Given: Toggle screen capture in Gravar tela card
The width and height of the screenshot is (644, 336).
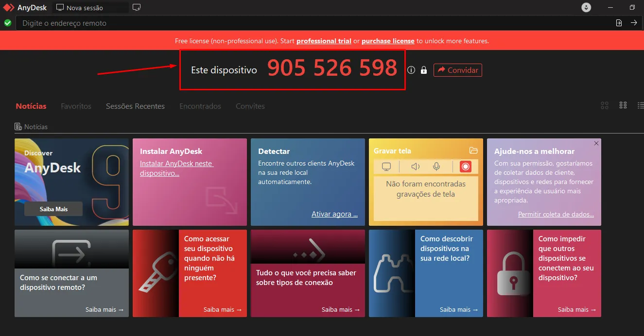Looking at the screenshot, I should point(386,167).
